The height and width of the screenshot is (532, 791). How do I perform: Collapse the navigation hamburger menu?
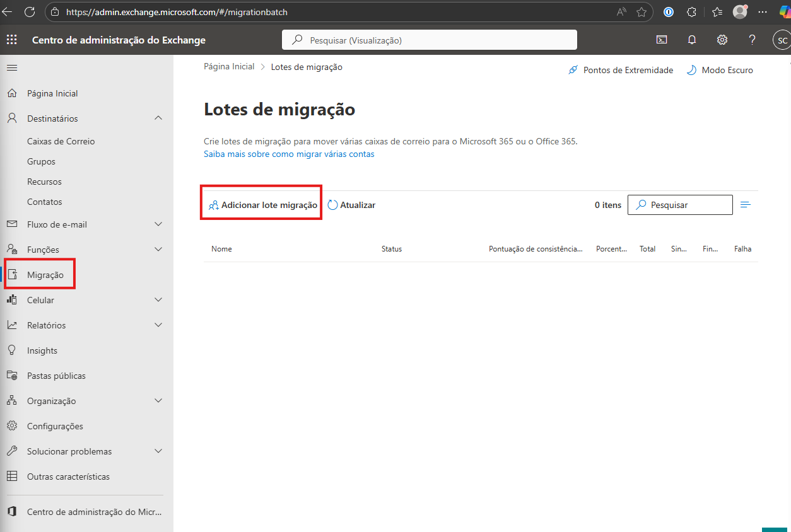coord(12,67)
